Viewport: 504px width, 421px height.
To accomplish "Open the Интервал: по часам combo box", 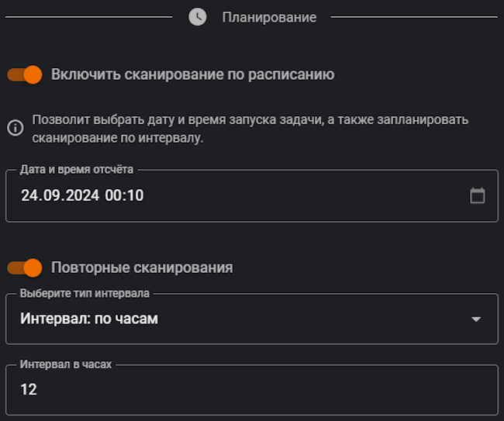I will pos(233,319).
